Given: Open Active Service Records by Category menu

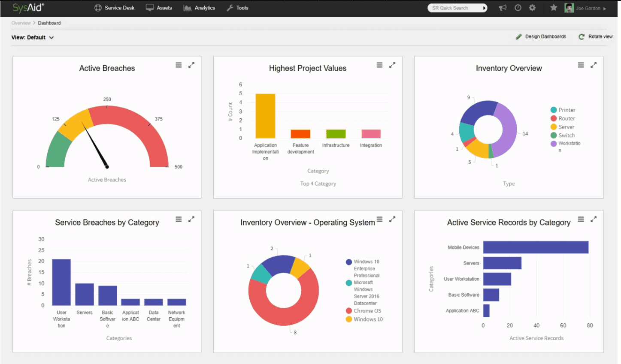Looking at the screenshot, I should 581,219.
